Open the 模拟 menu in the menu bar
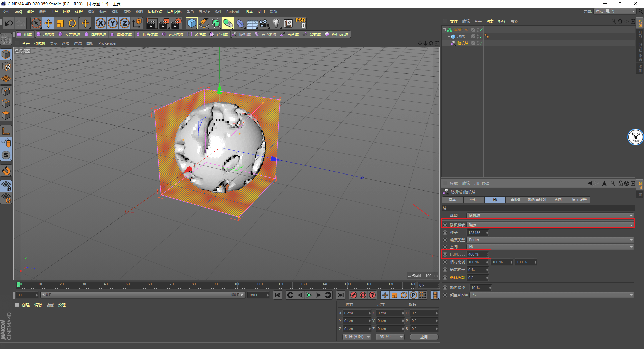The image size is (644, 349). point(115,11)
